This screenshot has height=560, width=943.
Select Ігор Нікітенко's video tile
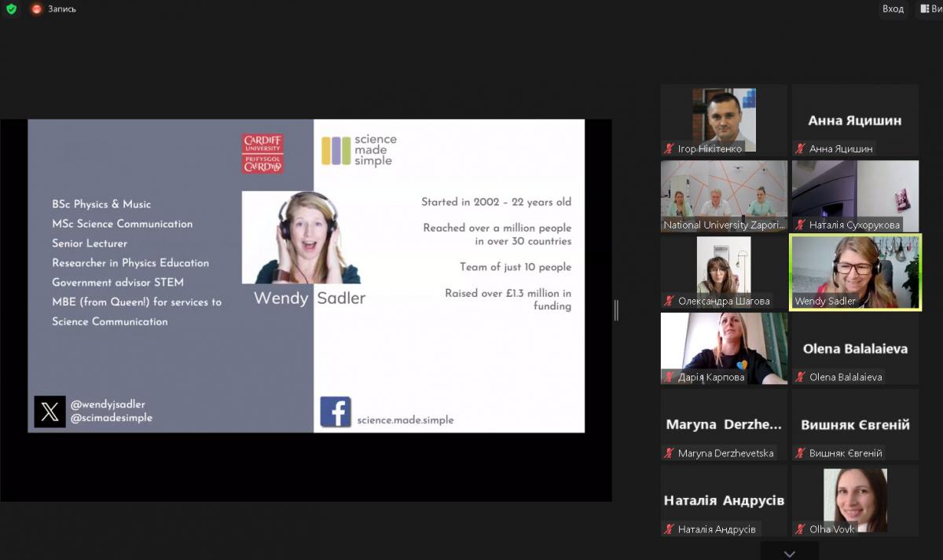(724, 120)
